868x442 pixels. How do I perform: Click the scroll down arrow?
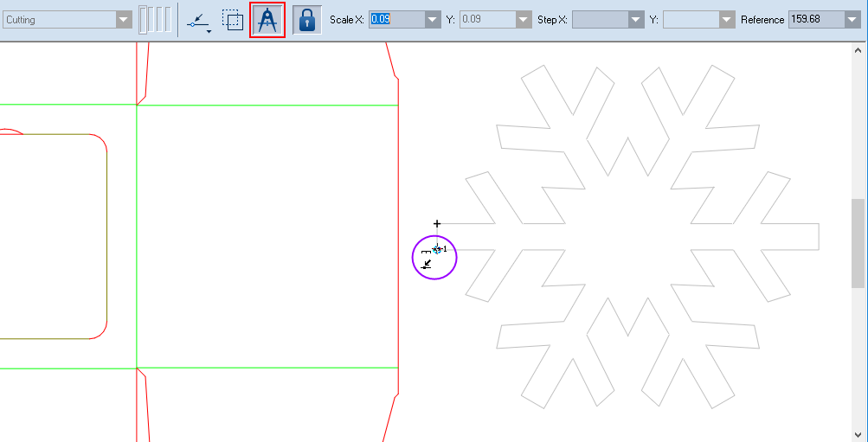click(x=858, y=434)
